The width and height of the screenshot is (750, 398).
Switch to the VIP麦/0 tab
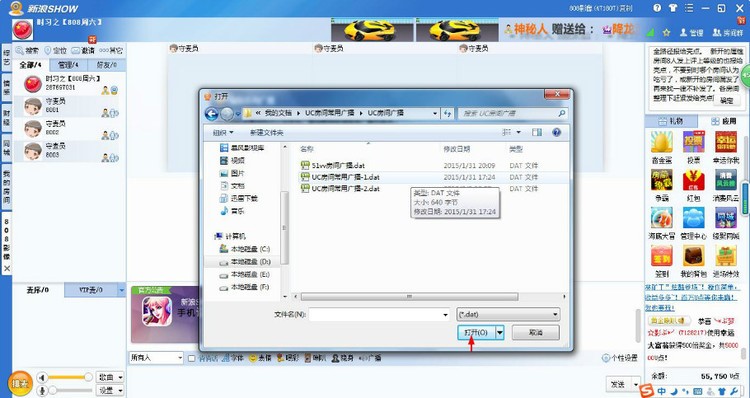91,290
